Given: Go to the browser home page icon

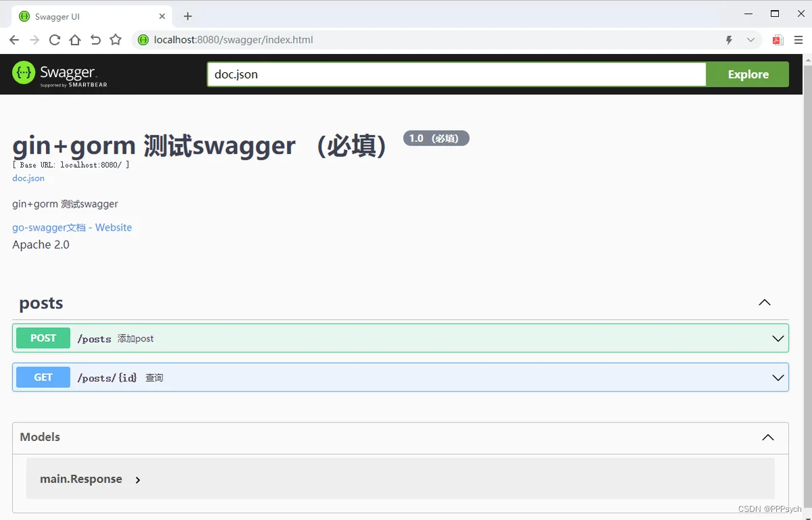Looking at the screenshot, I should (x=75, y=40).
